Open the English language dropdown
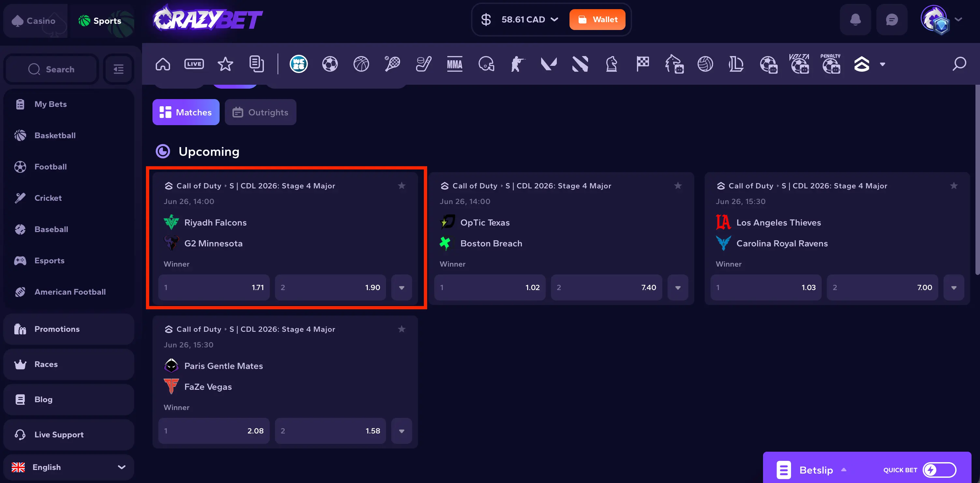This screenshot has width=980, height=483. (69, 467)
